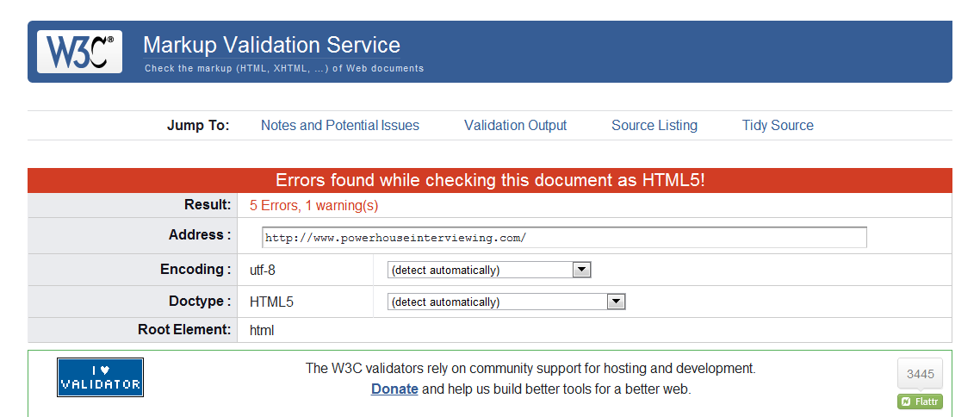980x417 pixels.
Task: Click the I love Validator badge
Action: (x=100, y=377)
